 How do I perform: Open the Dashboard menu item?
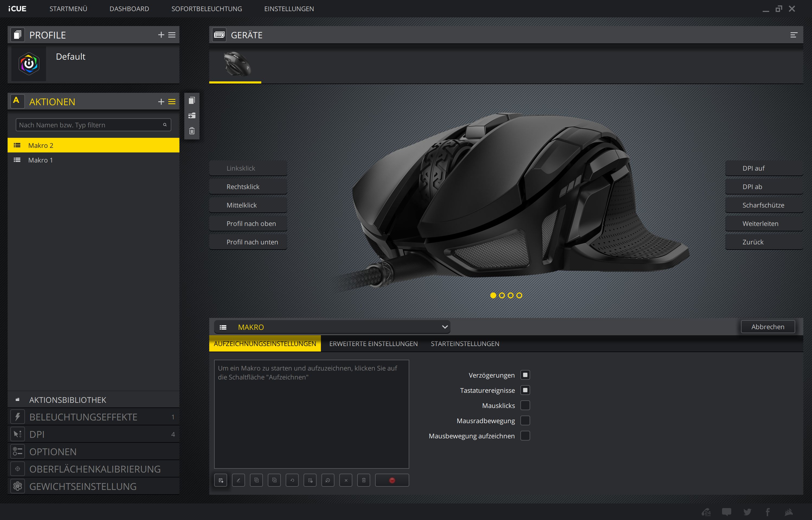pyautogui.click(x=129, y=9)
